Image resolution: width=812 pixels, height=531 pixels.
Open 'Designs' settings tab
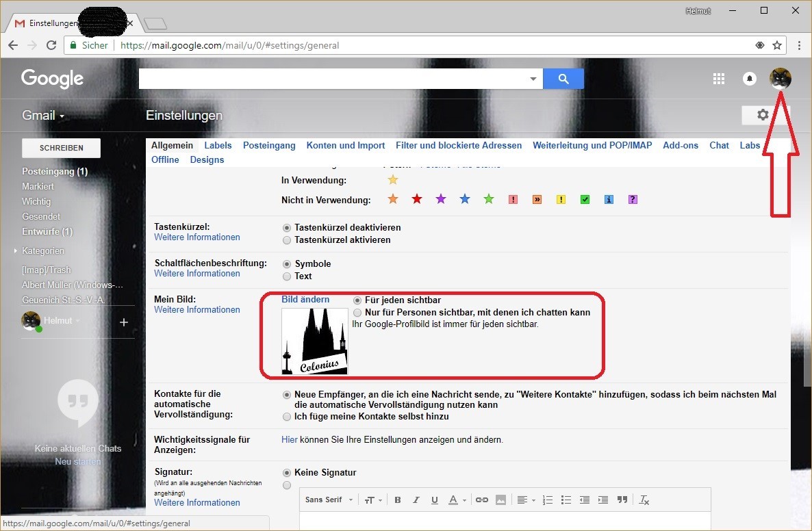tap(207, 160)
